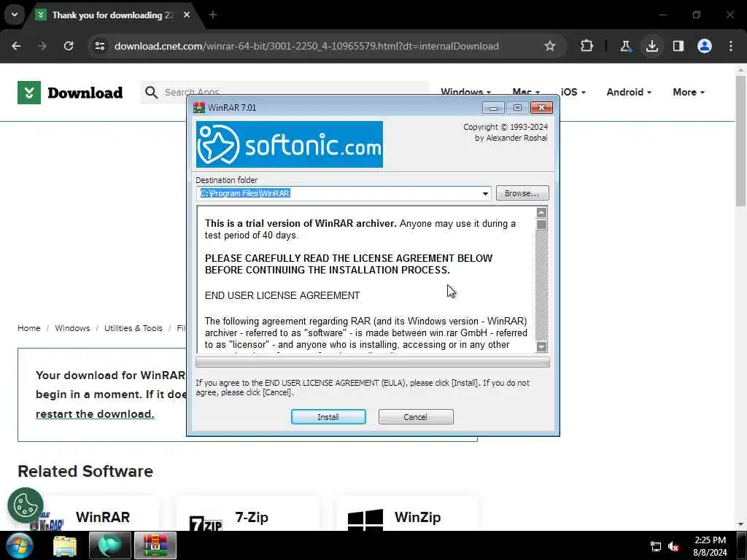Click the Install button in WinRAR setup
Image resolution: width=747 pixels, height=560 pixels.
tap(328, 416)
